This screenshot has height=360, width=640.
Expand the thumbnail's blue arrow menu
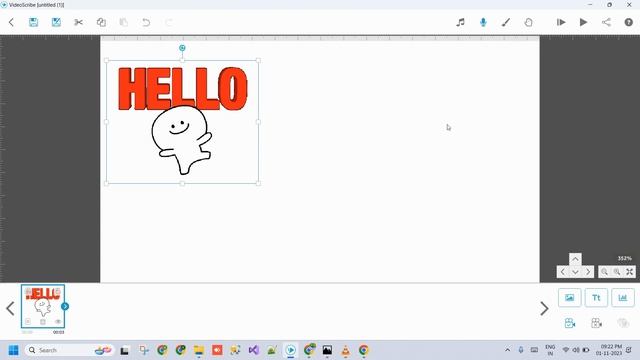point(65,306)
